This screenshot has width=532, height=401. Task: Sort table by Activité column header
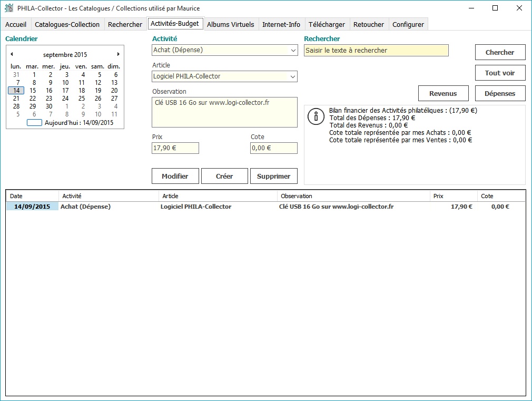[109, 196]
